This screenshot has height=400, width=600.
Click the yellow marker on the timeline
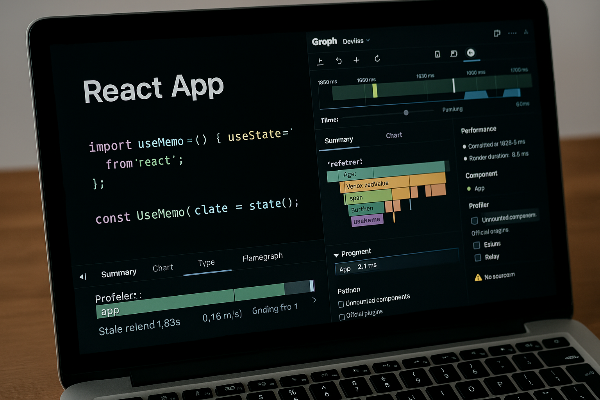point(375,91)
